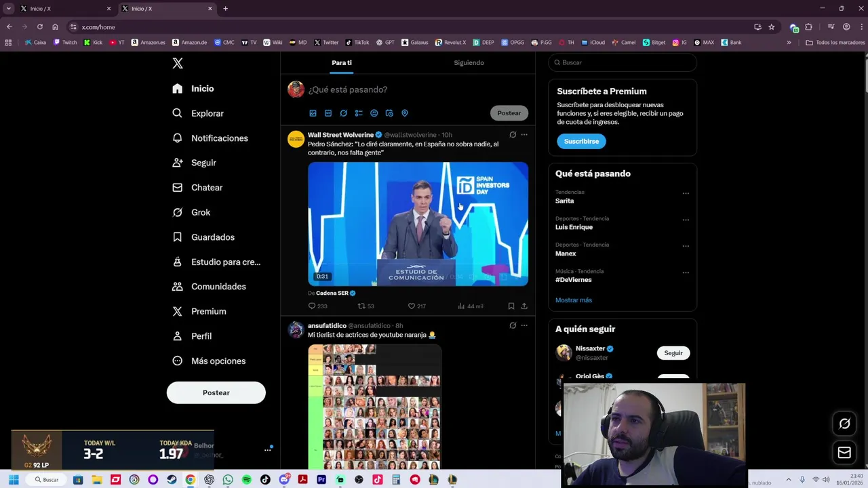The image size is (868, 488).
Task: Open options for #DeViernes trend
Action: tap(686, 272)
